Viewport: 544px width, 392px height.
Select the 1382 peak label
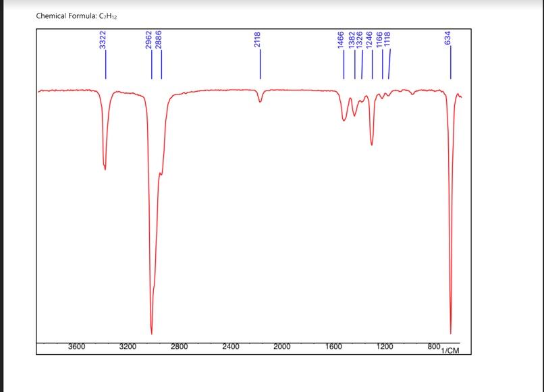tap(352, 40)
